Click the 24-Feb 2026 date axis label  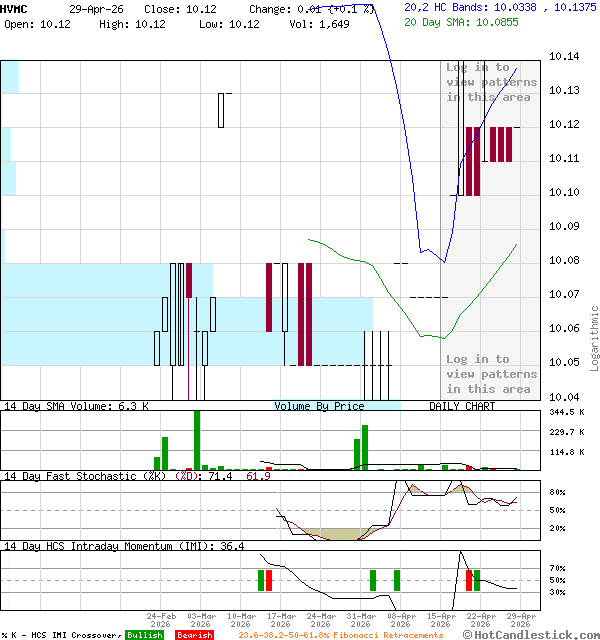pyautogui.click(x=163, y=620)
